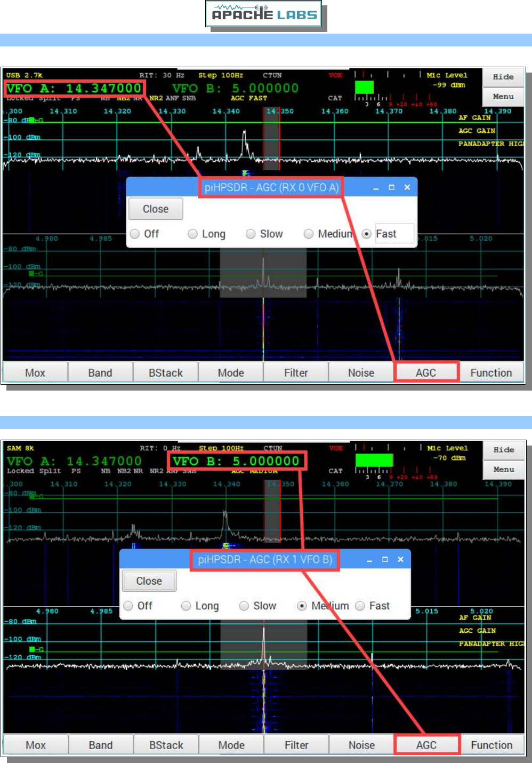Click the 'USB 2.7k' mode label

coord(25,75)
